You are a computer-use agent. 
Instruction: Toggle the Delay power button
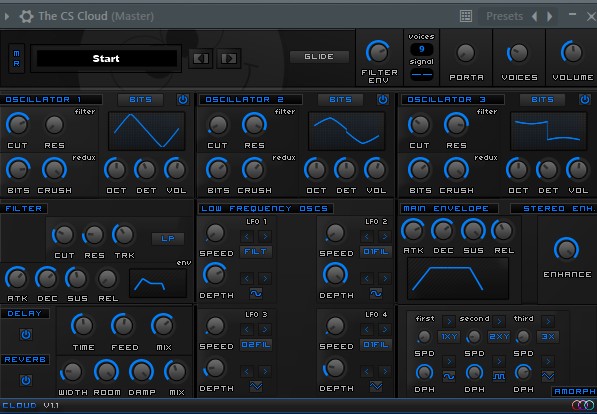(26, 334)
